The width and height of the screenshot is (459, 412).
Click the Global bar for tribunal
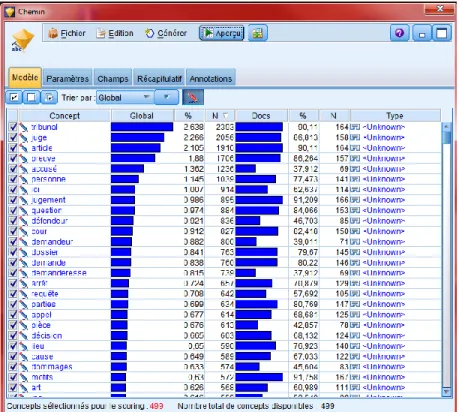click(x=142, y=127)
